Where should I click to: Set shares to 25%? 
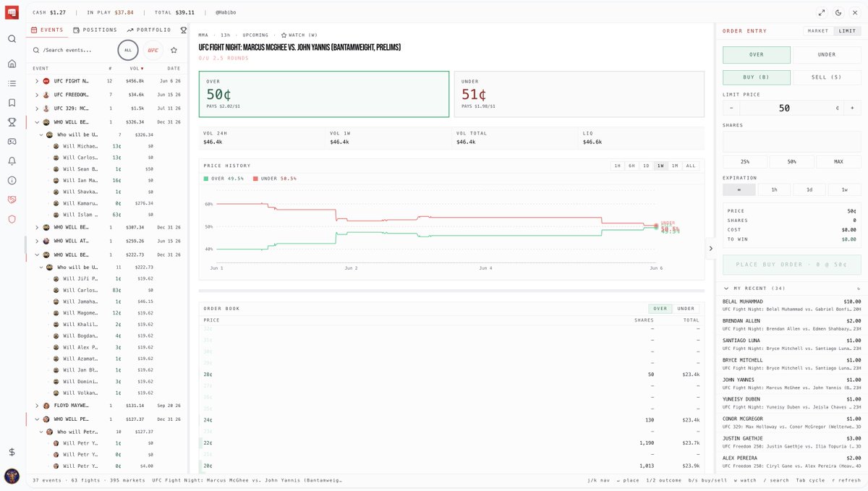(x=744, y=161)
